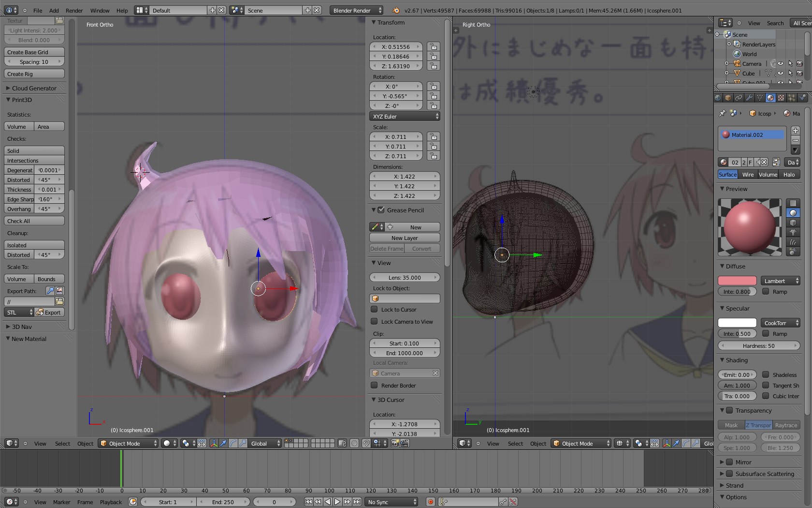Enable Cubic Interpolation checkbox

pyautogui.click(x=766, y=396)
